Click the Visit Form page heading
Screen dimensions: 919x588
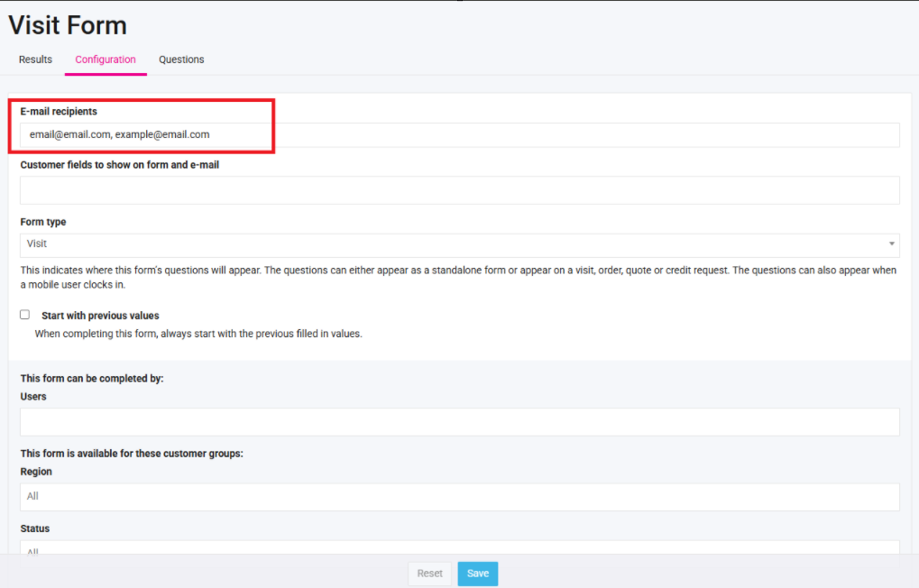point(68,25)
